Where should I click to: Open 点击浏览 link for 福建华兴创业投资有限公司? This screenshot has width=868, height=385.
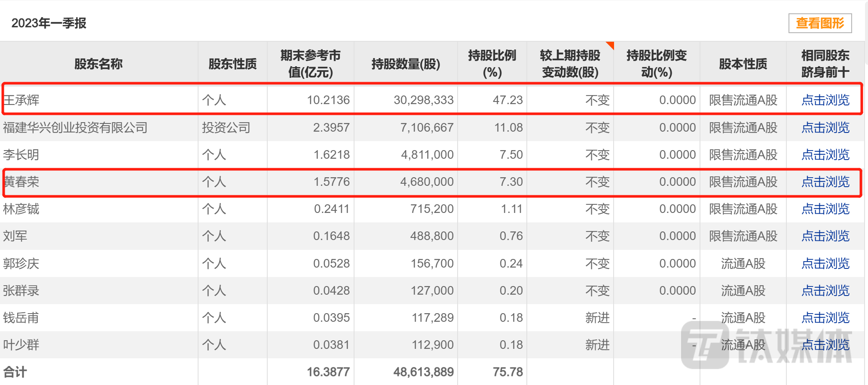825,128
